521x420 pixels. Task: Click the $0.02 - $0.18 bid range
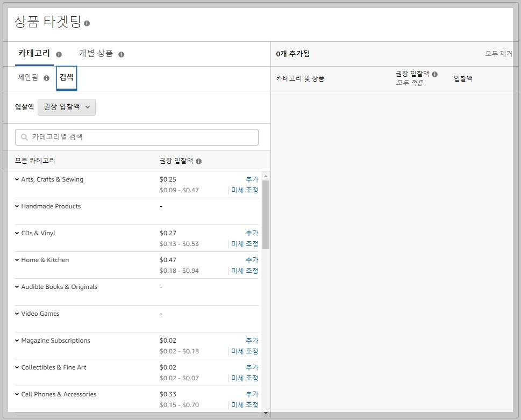click(x=179, y=351)
